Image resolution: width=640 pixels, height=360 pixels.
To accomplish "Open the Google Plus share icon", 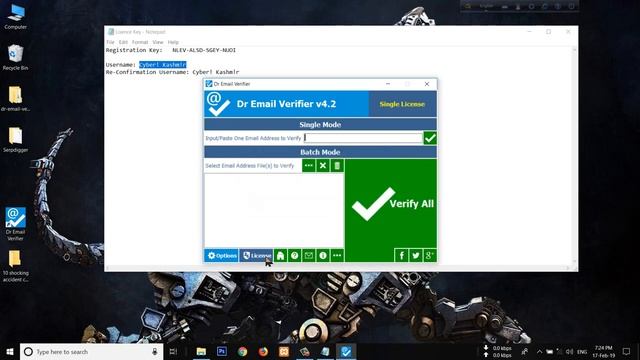I will point(429,256).
